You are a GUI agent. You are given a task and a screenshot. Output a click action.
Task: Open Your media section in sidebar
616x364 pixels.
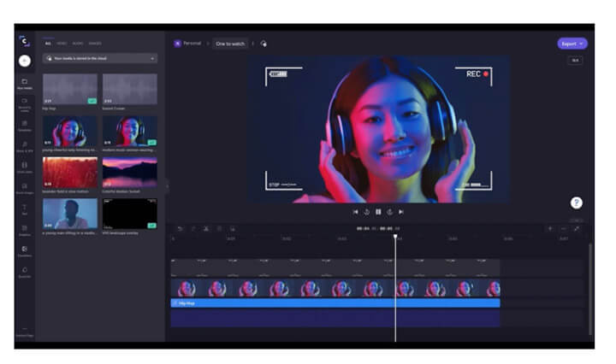25,83
